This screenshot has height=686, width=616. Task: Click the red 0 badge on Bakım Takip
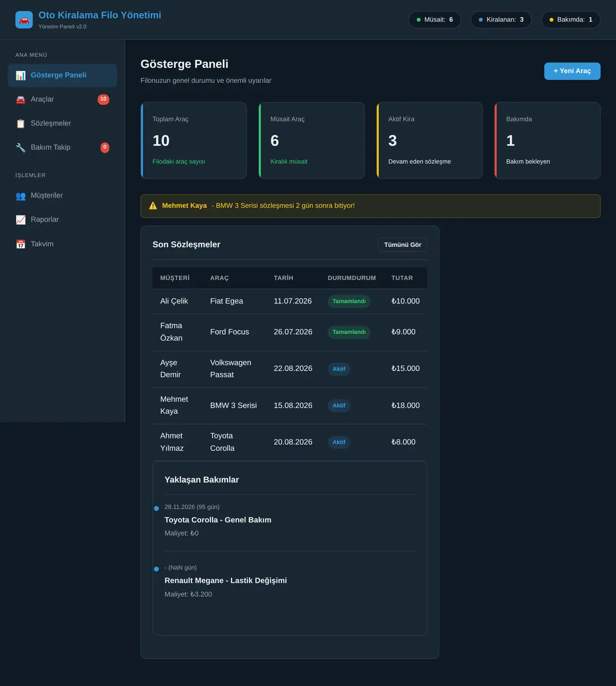coord(105,147)
